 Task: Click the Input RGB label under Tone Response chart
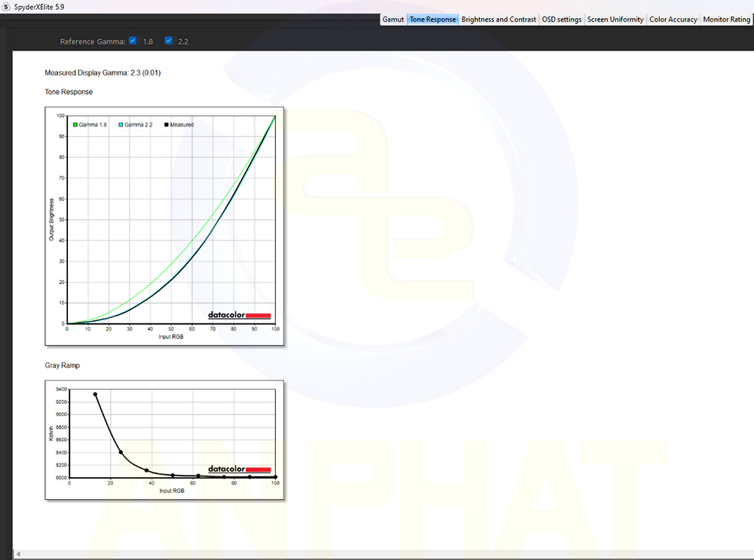170,336
